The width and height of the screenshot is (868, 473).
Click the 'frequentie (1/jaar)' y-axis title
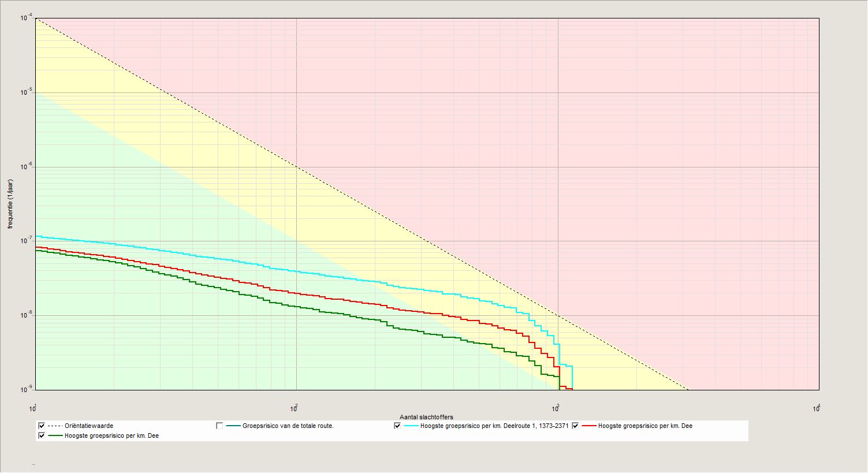click(x=10, y=204)
